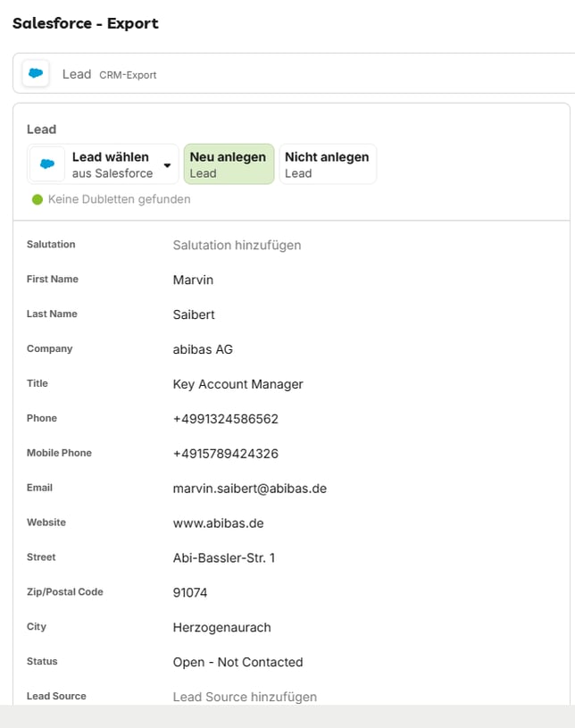575x728 pixels.
Task: Edit the Zip/Postal Code value 91074
Action: [190, 593]
